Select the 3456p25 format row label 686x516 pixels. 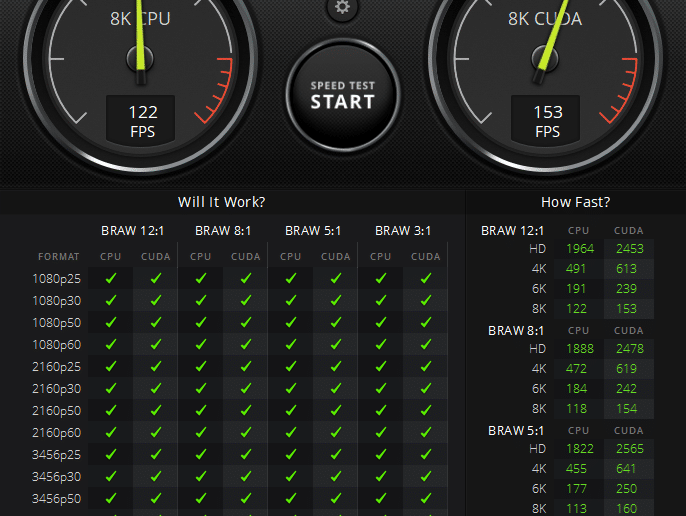[x=56, y=455]
